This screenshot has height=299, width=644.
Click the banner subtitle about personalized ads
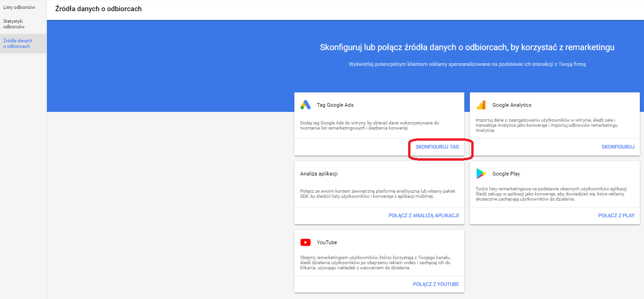pyautogui.click(x=467, y=64)
